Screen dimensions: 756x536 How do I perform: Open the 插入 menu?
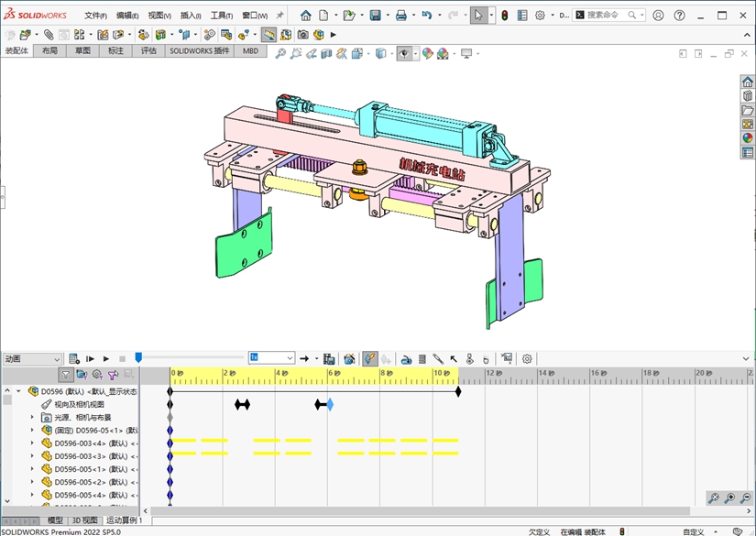pos(190,16)
